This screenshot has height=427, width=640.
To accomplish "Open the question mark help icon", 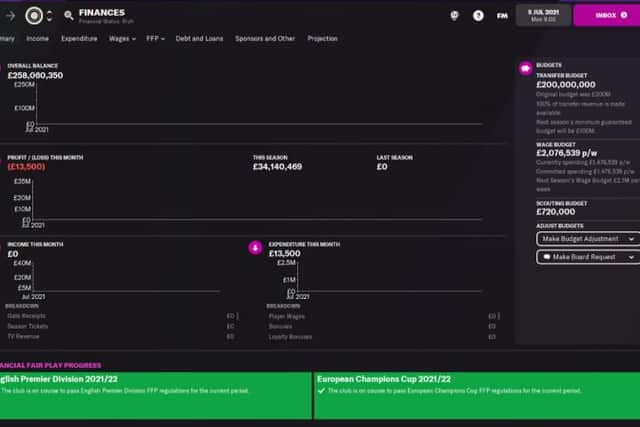I will (478, 16).
